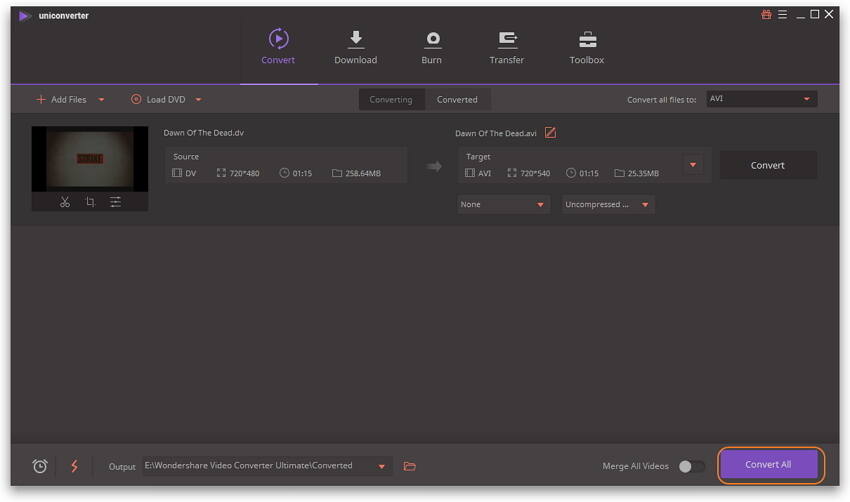
Task: Expand the Add Files dropdown arrow
Action: (x=101, y=100)
